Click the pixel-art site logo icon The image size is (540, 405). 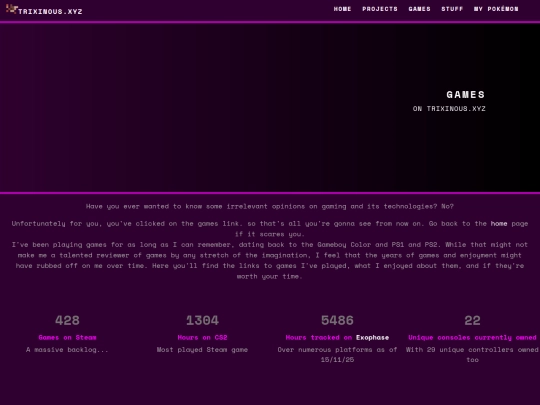click(x=11, y=9)
